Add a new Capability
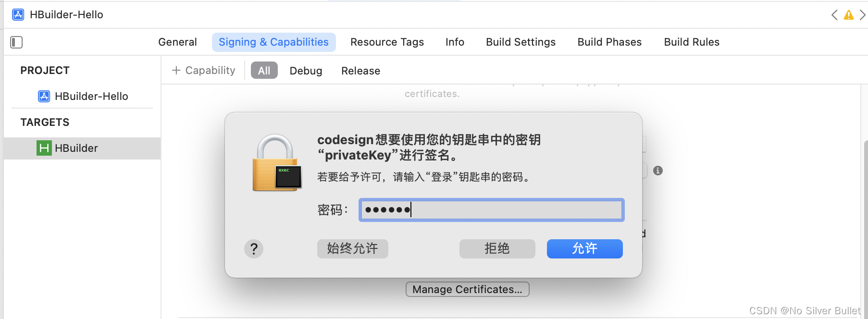Image resolution: width=868 pixels, height=319 pixels. [x=204, y=71]
